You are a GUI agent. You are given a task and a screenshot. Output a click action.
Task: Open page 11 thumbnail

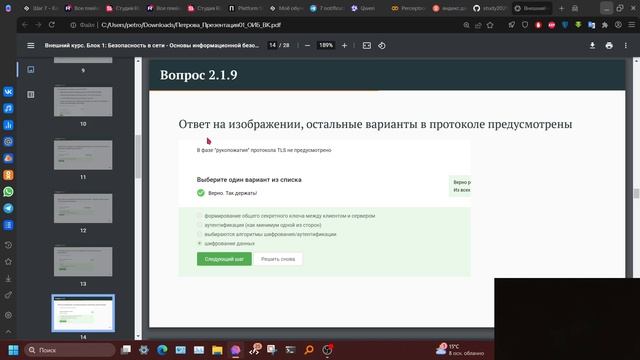[x=83, y=155]
